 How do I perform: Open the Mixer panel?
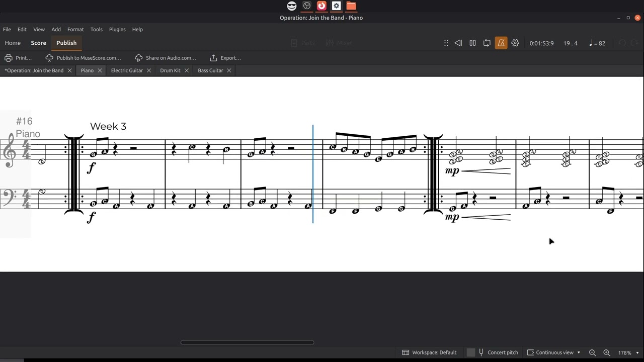tap(339, 43)
